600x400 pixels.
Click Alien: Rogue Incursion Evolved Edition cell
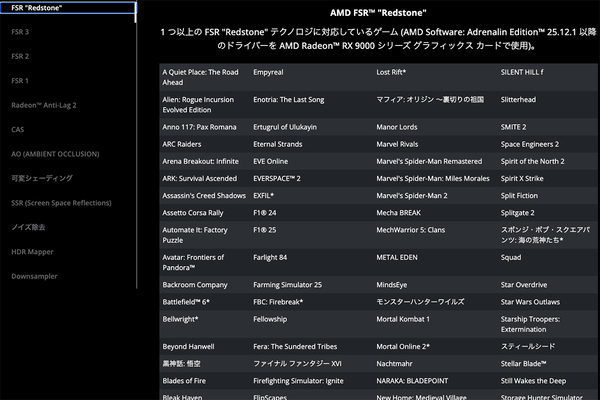tap(198, 105)
